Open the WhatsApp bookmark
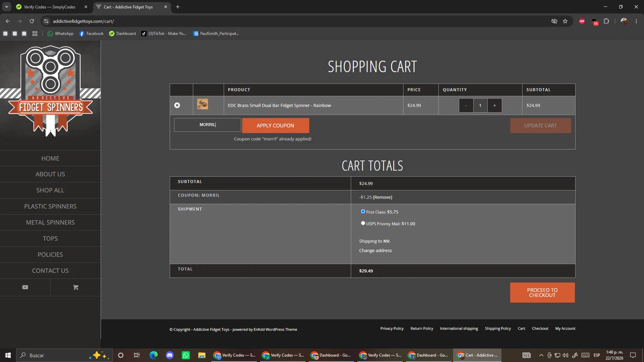 [x=61, y=33]
